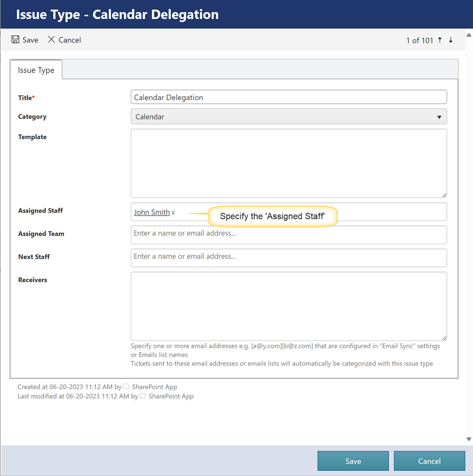
Task: Go to next item with down arrow
Action: point(451,40)
